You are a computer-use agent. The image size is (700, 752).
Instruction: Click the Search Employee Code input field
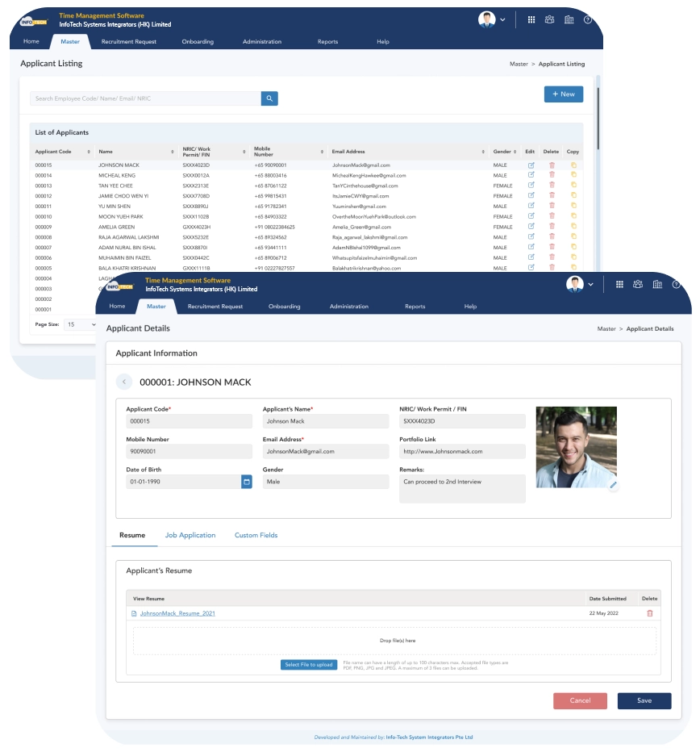(145, 98)
